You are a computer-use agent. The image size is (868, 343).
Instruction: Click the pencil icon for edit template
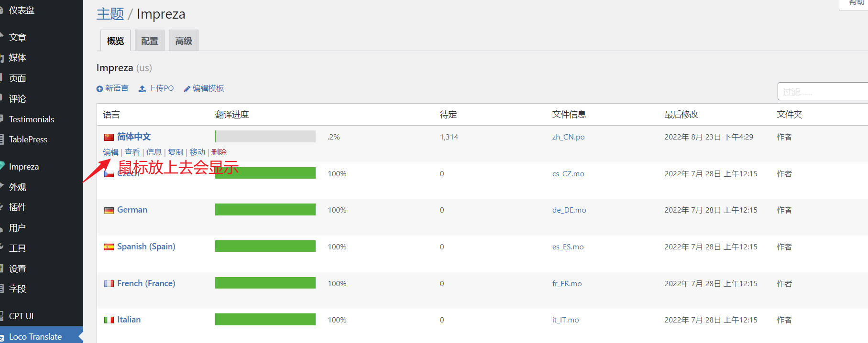tap(187, 89)
